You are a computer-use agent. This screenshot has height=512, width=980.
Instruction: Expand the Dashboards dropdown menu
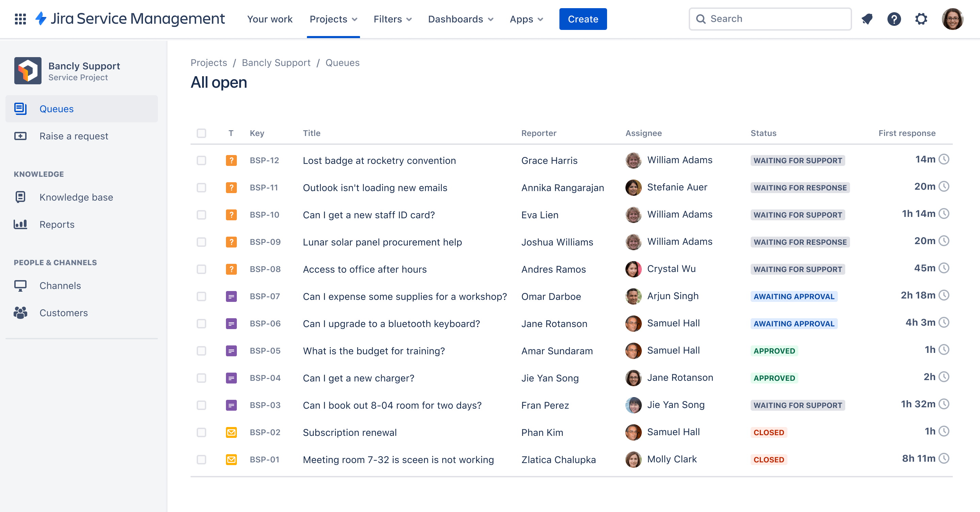pyautogui.click(x=461, y=19)
